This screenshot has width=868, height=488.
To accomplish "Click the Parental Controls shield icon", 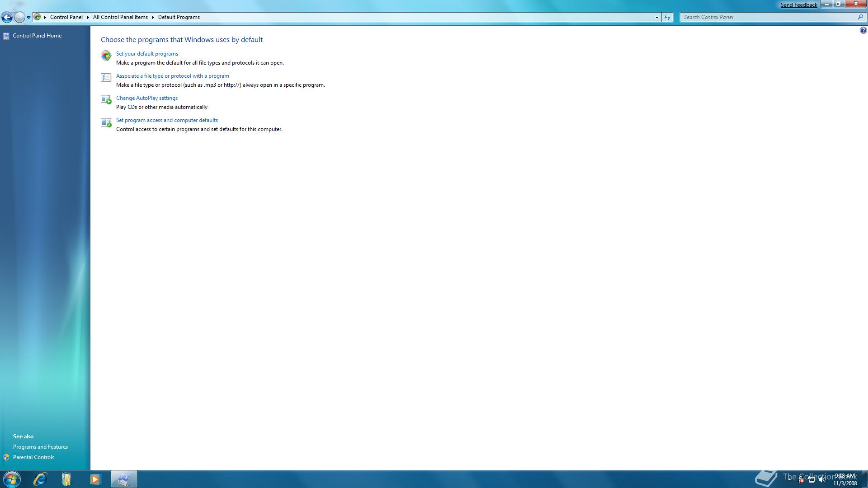I will [x=6, y=457].
